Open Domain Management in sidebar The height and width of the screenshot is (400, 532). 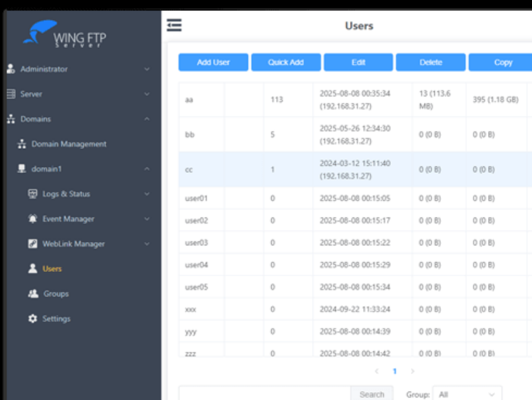pos(69,144)
